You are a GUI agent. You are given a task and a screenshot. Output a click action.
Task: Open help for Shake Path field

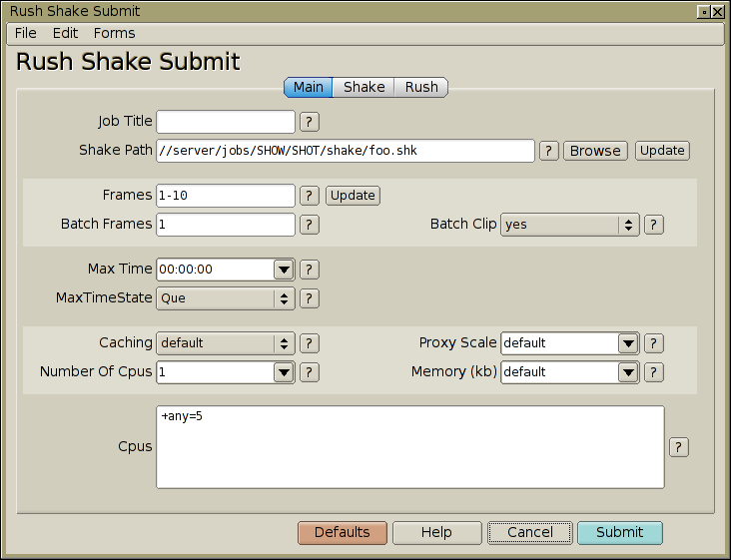[x=548, y=151]
